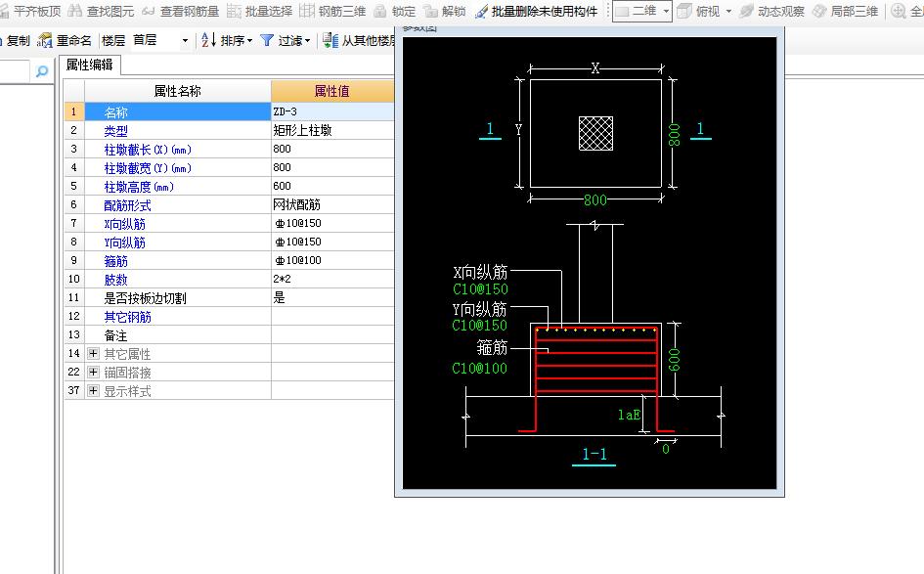Click the 柱墩高度 value 600 cell
Viewport: 924px width, 574px height.
pos(332,186)
